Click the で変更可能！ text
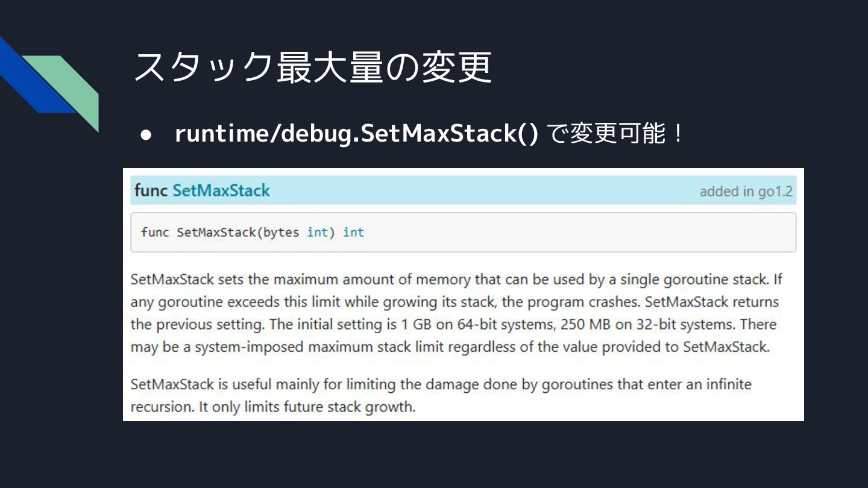 (616, 134)
